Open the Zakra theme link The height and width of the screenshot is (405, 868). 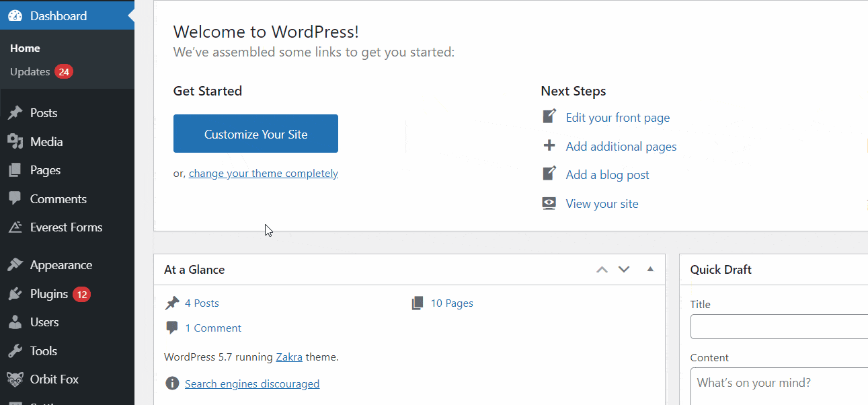coord(289,357)
